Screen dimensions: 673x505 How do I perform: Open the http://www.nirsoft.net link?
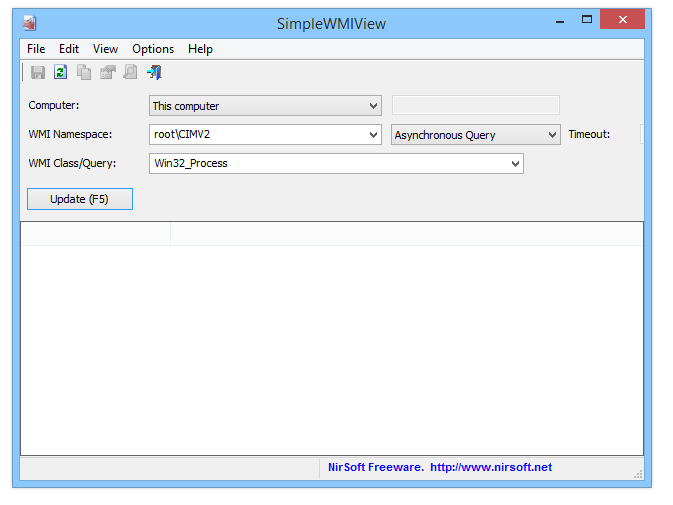click(491, 467)
